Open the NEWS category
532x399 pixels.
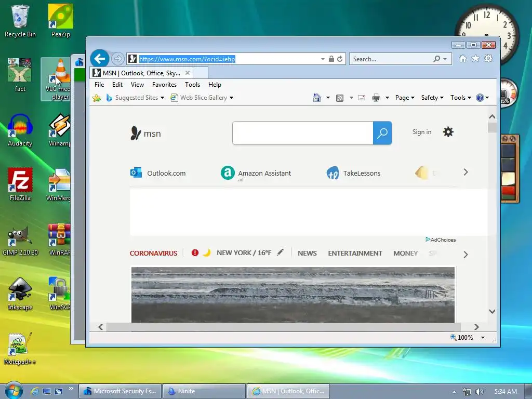click(x=307, y=253)
